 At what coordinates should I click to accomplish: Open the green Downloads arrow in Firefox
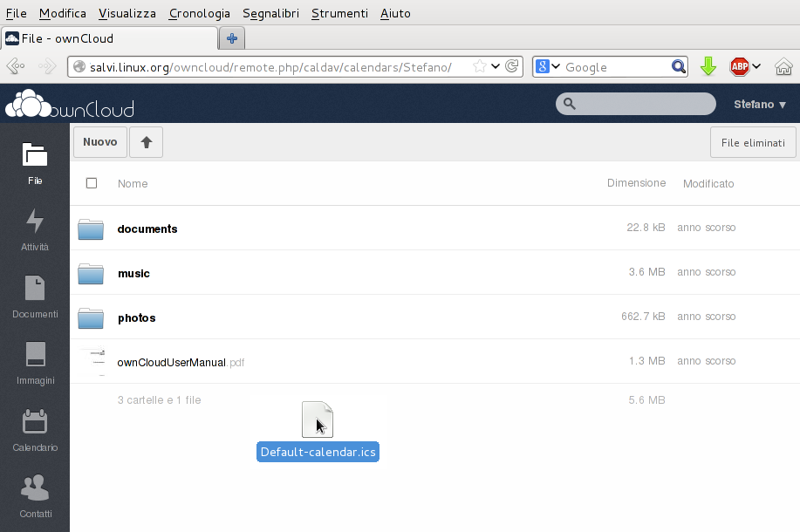point(708,66)
